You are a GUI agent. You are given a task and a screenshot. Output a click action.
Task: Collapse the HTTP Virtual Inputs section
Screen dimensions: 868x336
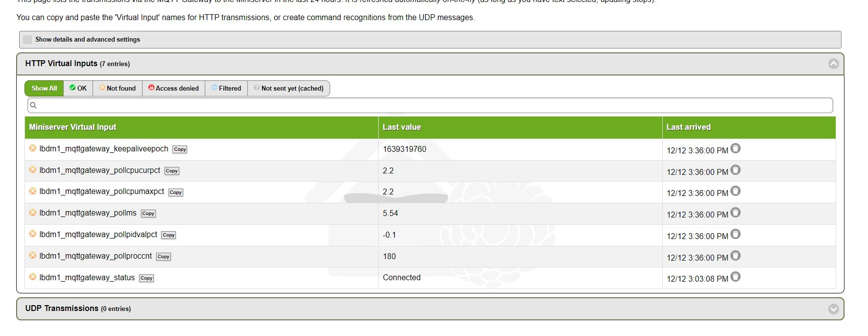coord(833,64)
